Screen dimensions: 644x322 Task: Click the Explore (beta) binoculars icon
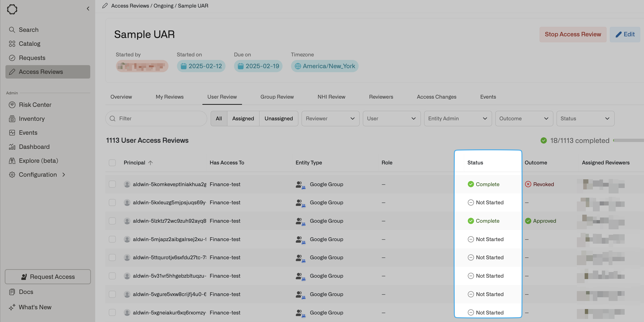[12, 161]
